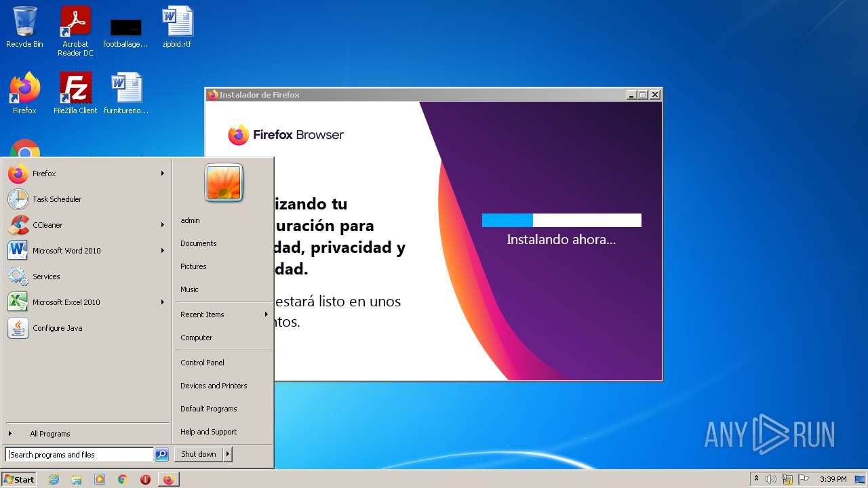Open the volume speaker tray icon
The image size is (868, 488).
771,479
